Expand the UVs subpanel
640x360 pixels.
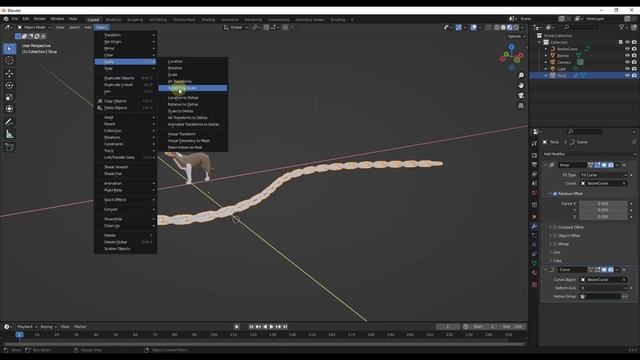(557, 252)
